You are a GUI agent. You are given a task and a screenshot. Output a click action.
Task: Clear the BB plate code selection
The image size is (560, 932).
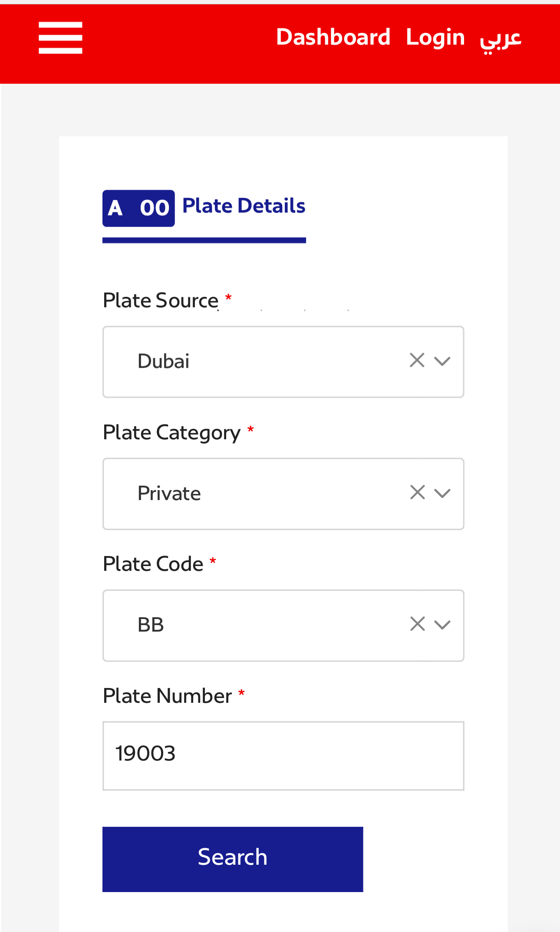[x=417, y=624]
